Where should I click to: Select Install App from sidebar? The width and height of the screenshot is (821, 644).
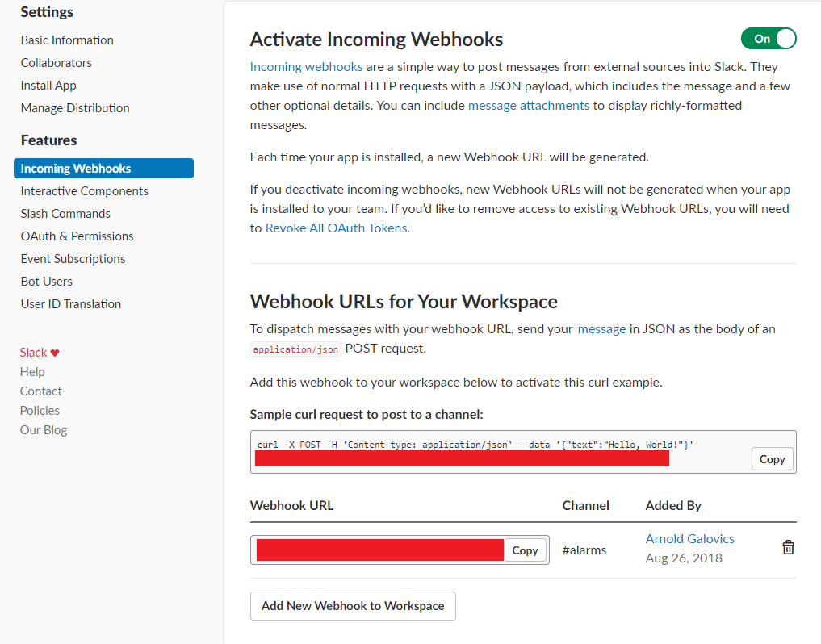pyautogui.click(x=48, y=86)
